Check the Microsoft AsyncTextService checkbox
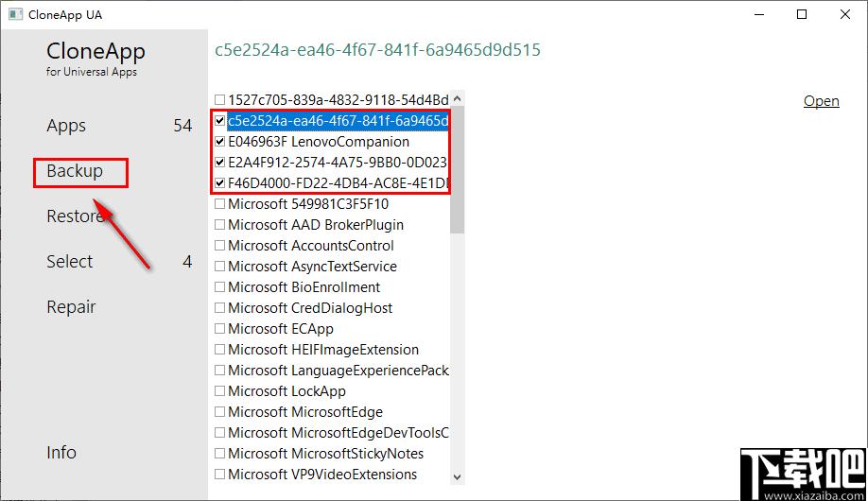Viewport: 868px width, 501px height. (x=219, y=267)
